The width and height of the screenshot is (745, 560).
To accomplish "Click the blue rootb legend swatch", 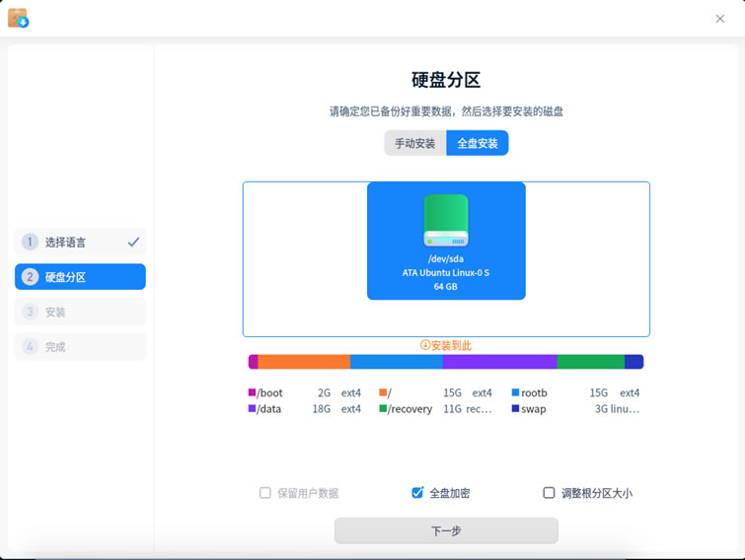I will 515,392.
